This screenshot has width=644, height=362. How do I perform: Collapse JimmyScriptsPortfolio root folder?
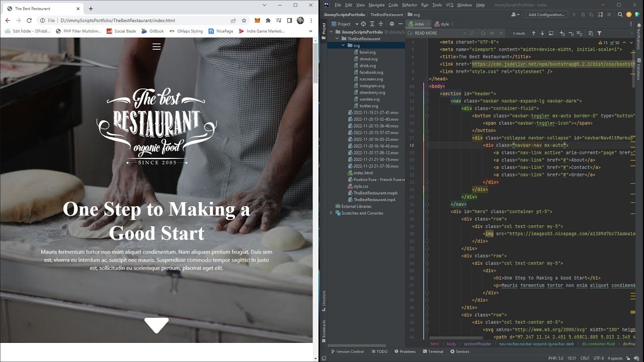[331, 32]
